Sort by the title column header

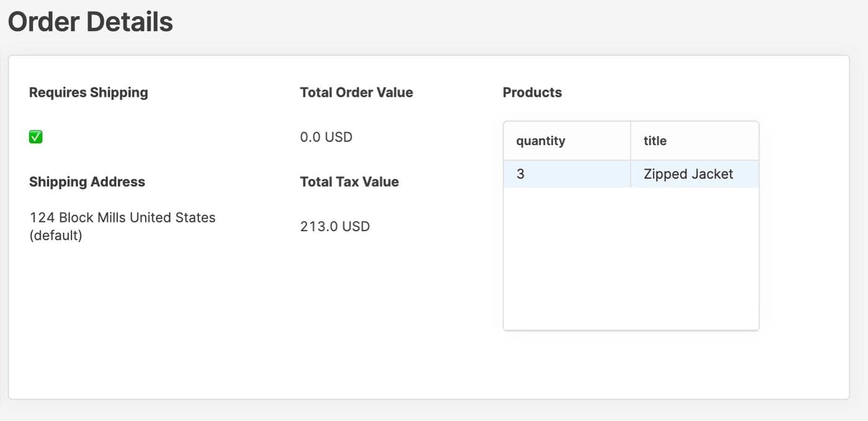tap(655, 141)
